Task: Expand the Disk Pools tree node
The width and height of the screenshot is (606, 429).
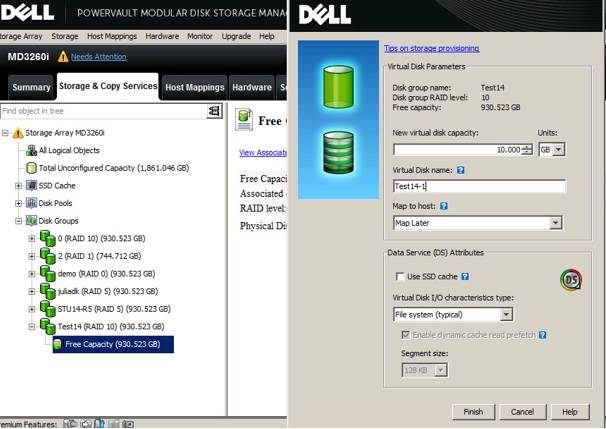Action: pos(18,203)
